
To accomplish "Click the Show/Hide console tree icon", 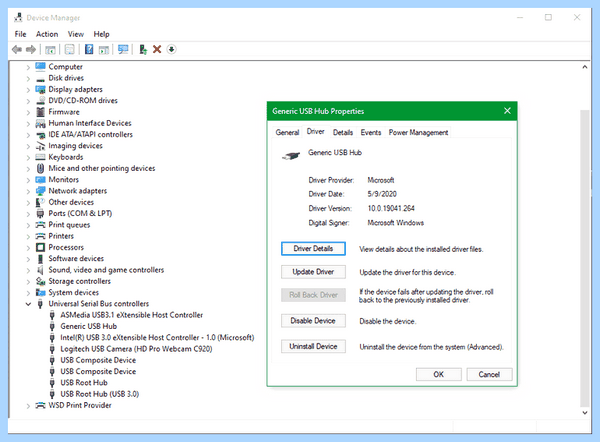I will pos(50,49).
